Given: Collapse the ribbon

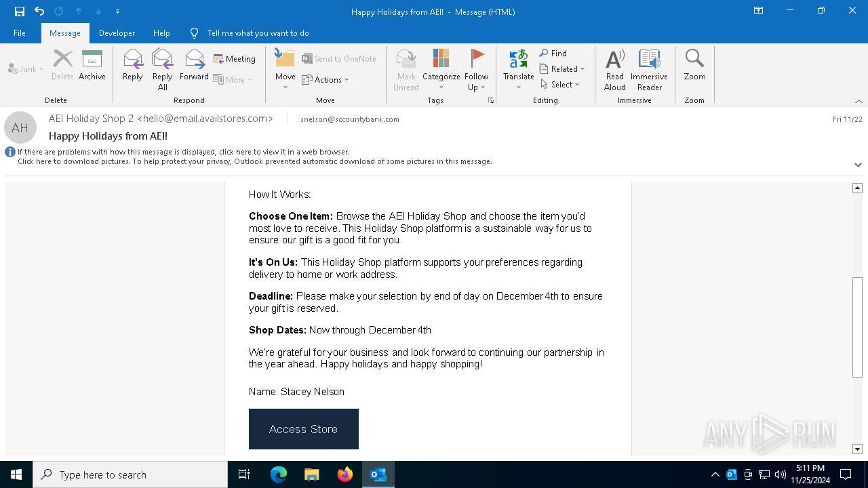Looking at the screenshot, I should (859, 101).
